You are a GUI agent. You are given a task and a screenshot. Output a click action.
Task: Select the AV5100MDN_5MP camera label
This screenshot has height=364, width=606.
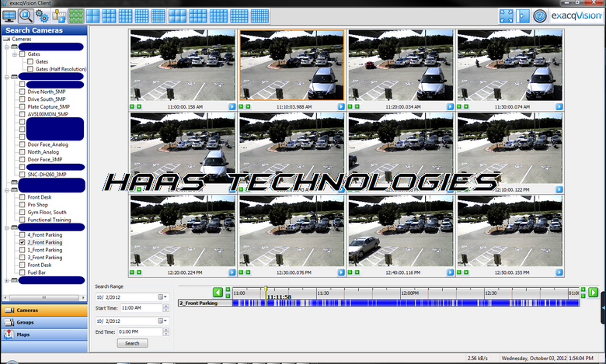(x=48, y=114)
